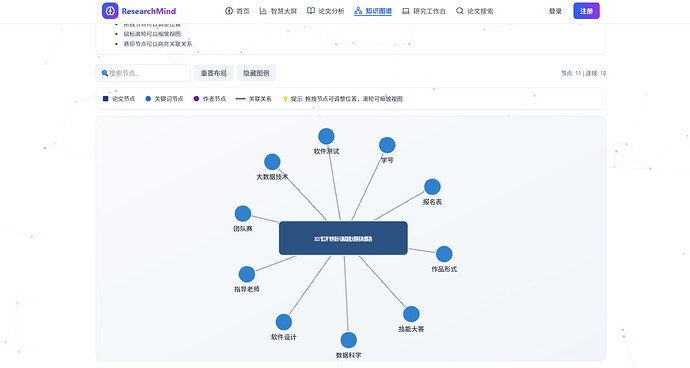This screenshot has width=690, height=368.
Task: Select the 指导老师 keyword node circle
Action: (x=247, y=274)
